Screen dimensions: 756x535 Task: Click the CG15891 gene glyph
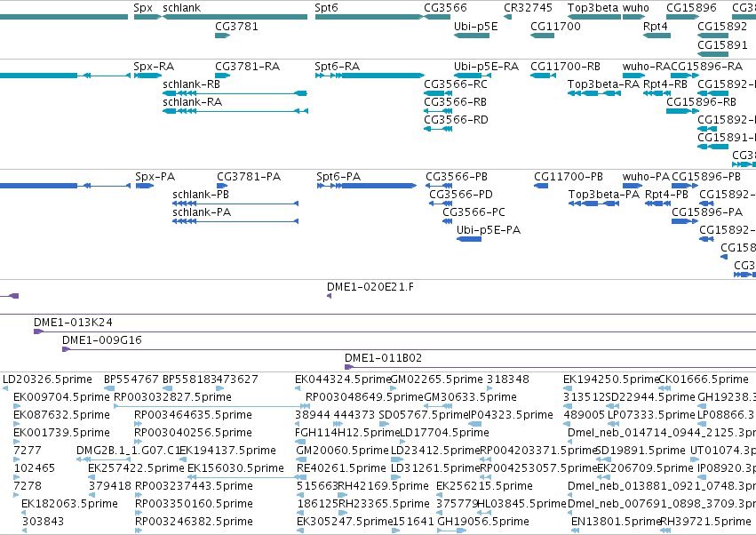[x=712, y=54]
